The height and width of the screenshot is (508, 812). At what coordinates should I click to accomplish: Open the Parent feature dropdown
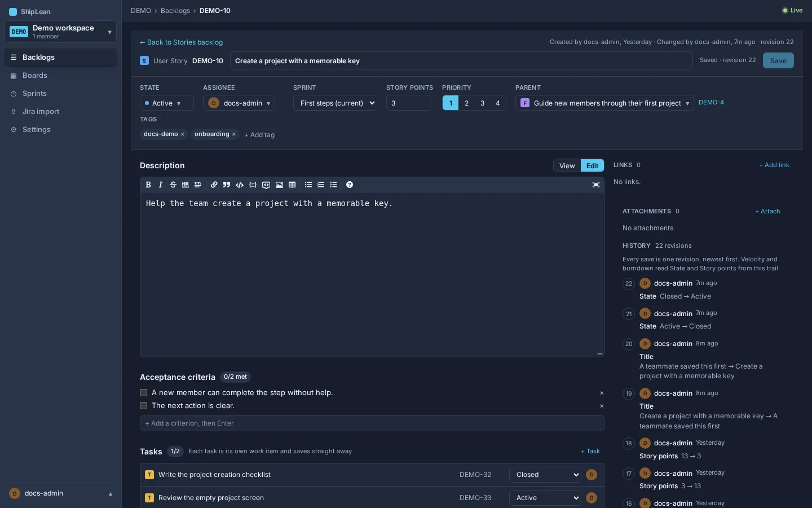coord(604,103)
